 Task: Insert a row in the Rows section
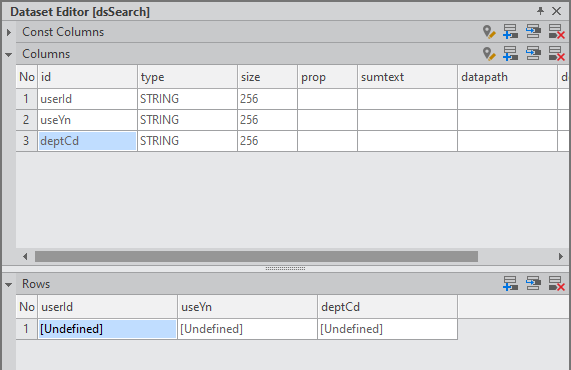point(533,283)
